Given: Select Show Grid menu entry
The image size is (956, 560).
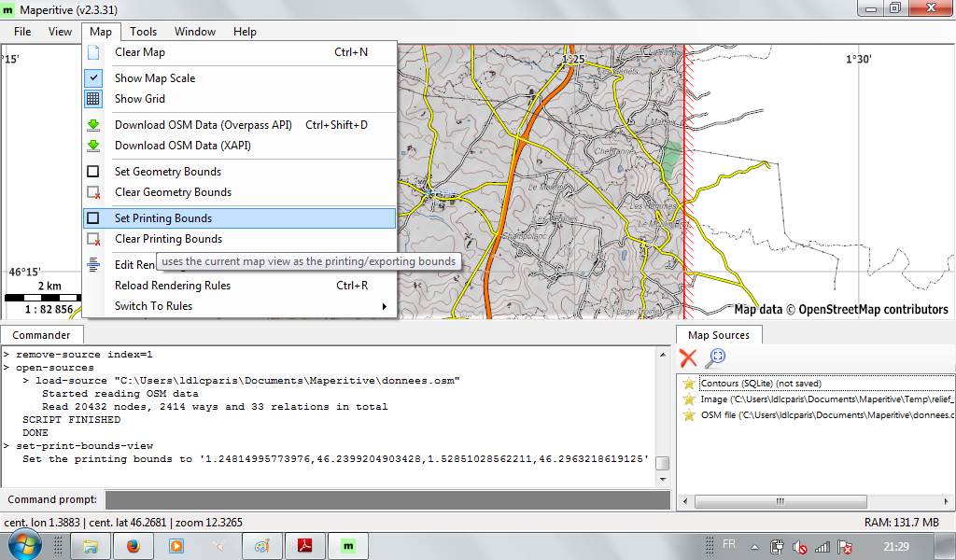Looking at the screenshot, I should pos(240,99).
